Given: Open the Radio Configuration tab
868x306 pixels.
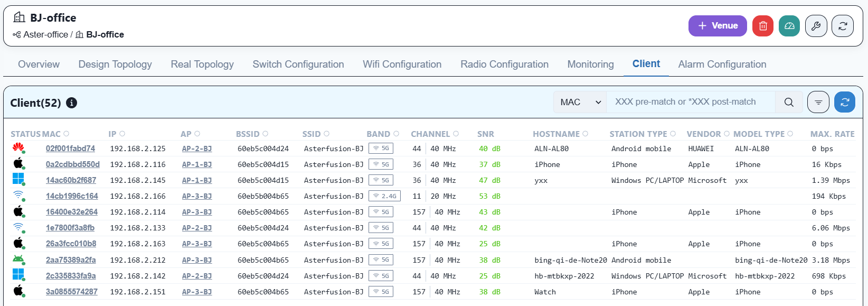Looking at the screenshot, I should click(504, 64).
